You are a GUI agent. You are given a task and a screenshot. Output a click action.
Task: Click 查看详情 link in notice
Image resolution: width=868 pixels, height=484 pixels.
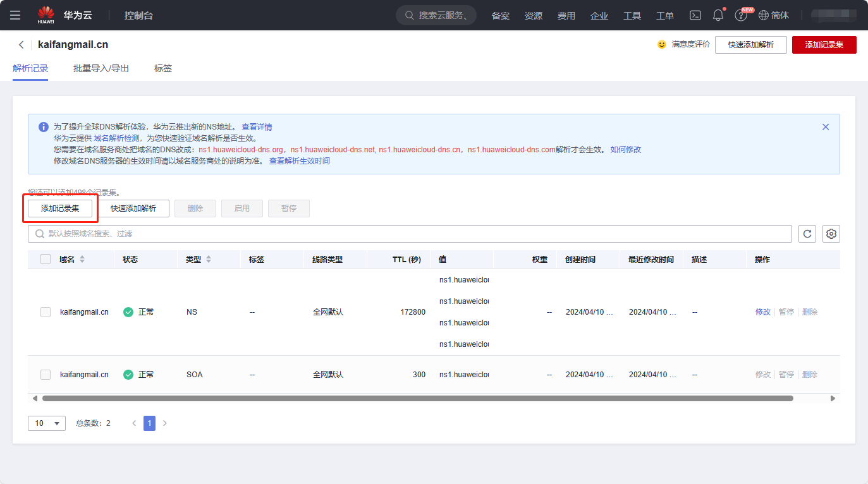click(257, 127)
